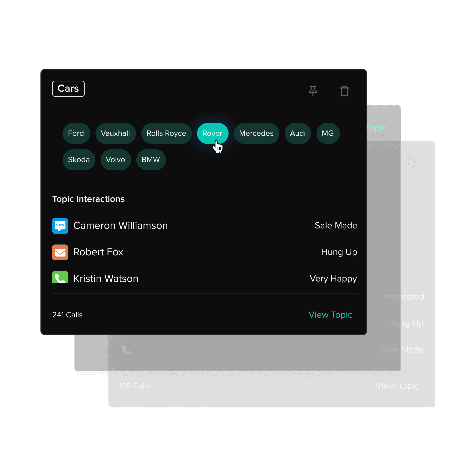This screenshot has height=476, width=476.
Task: Pin the Cars topic card
Action: coord(313,91)
